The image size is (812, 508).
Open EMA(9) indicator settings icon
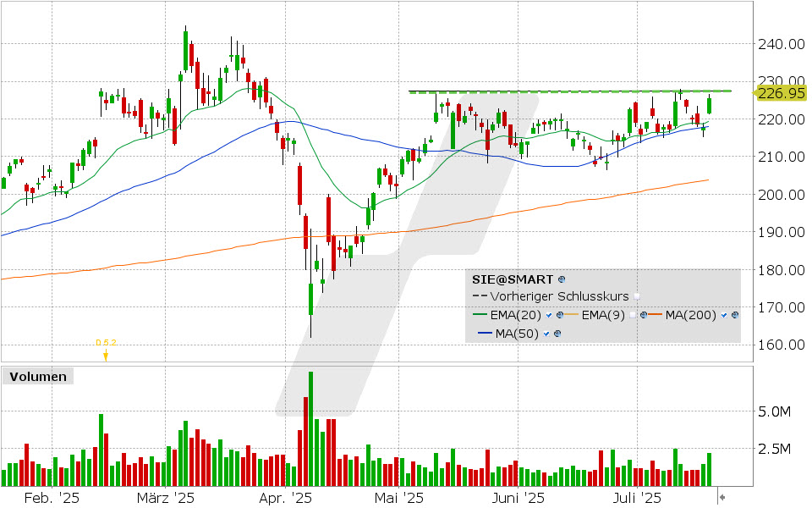644,315
